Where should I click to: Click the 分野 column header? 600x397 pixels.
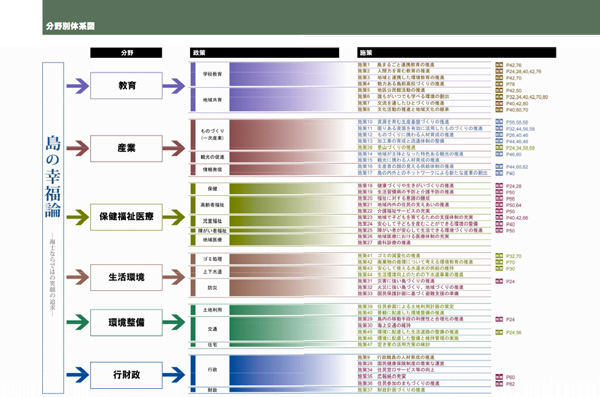pos(126,52)
